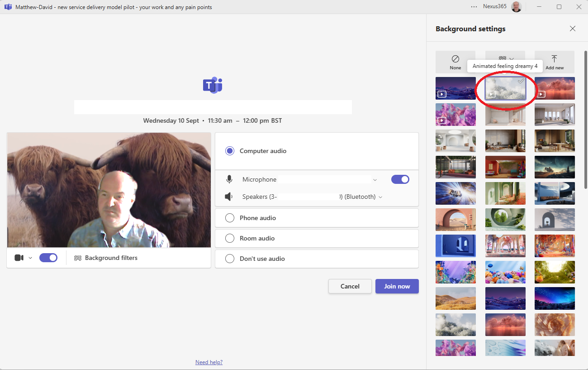Expand the Speakers device dropdown
This screenshot has width=588, height=370.
coord(380,197)
